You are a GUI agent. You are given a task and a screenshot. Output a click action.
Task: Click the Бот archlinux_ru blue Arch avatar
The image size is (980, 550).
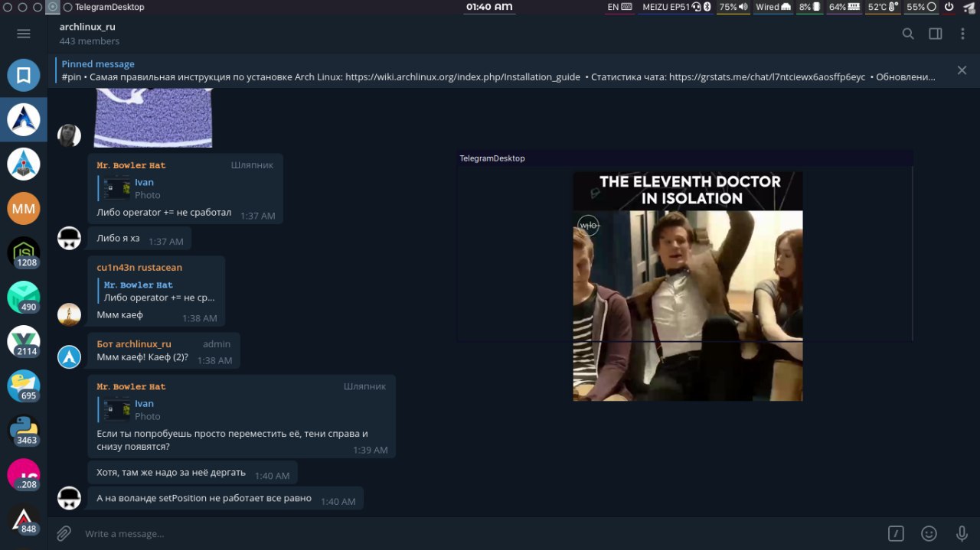(70, 356)
